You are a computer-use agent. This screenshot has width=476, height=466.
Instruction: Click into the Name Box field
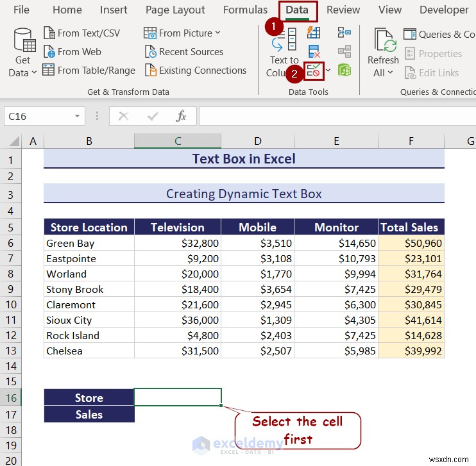(39, 116)
